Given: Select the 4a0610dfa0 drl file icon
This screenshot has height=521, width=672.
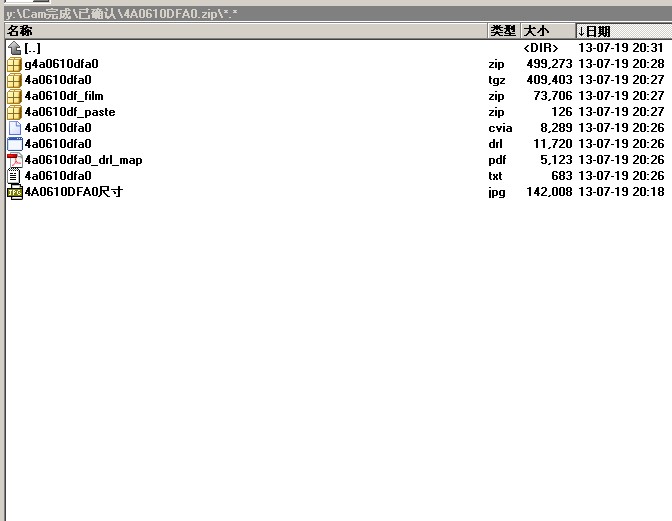Looking at the screenshot, I should tap(15, 144).
